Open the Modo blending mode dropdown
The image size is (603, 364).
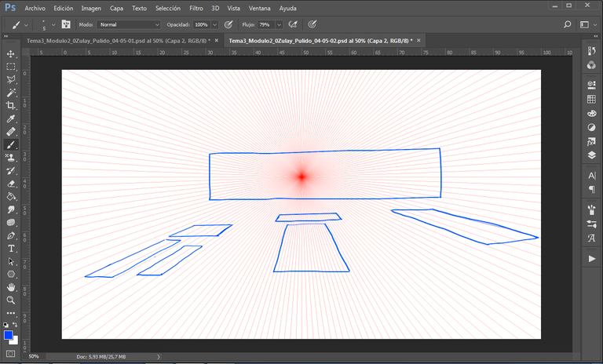click(x=129, y=24)
